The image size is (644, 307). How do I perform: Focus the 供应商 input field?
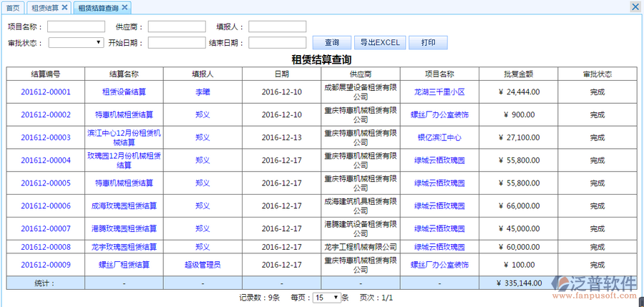pyautogui.click(x=177, y=26)
